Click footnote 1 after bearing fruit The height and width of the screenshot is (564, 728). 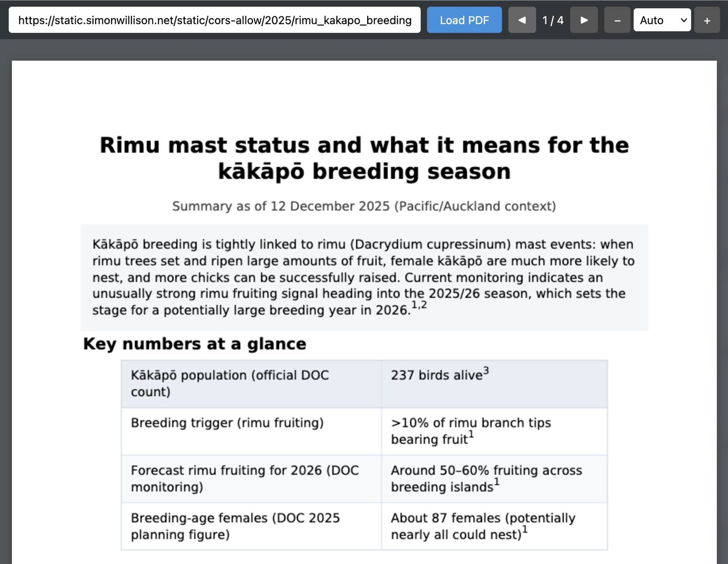tap(472, 434)
